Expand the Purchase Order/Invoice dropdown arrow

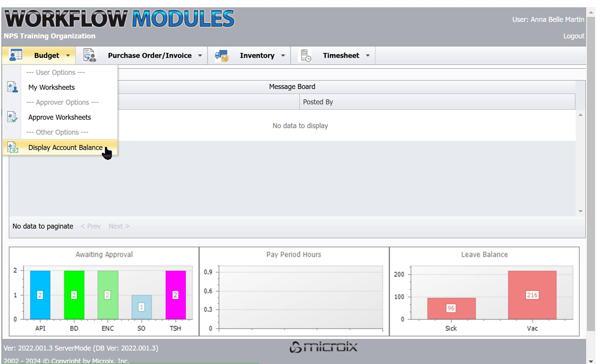(200, 56)
